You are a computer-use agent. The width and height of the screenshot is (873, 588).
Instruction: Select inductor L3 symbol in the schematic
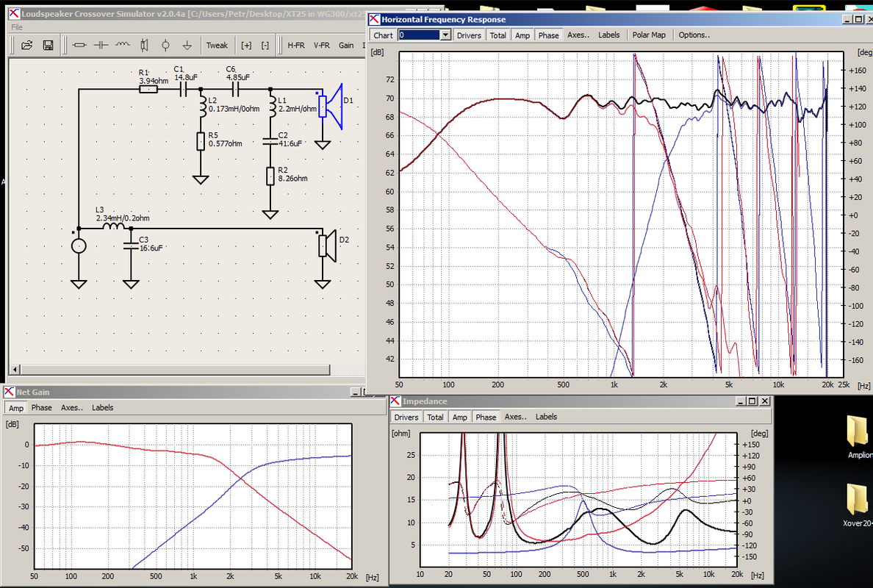113,226
